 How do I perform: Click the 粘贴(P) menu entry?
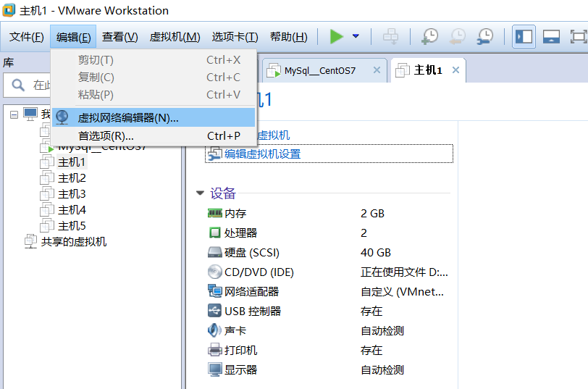pyautogui.click(x=154, y=94)
